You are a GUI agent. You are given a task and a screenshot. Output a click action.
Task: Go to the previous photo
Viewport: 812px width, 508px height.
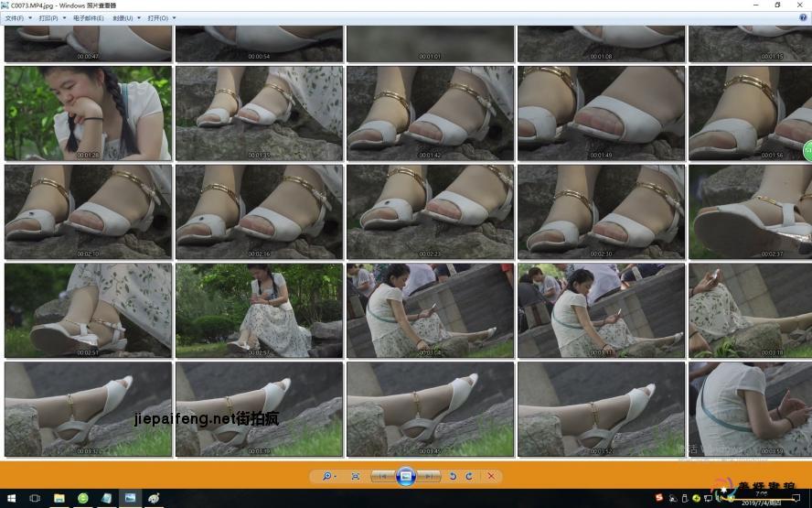point(384,476)
